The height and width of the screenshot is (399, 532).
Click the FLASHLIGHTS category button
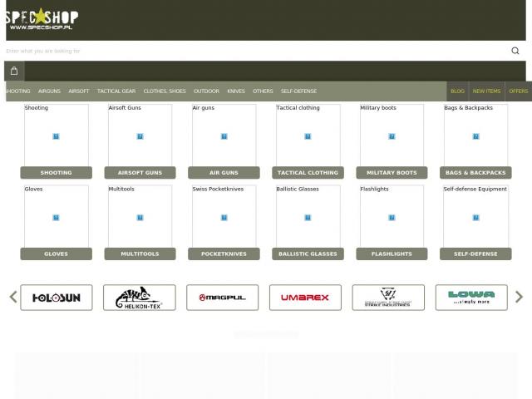392,254
